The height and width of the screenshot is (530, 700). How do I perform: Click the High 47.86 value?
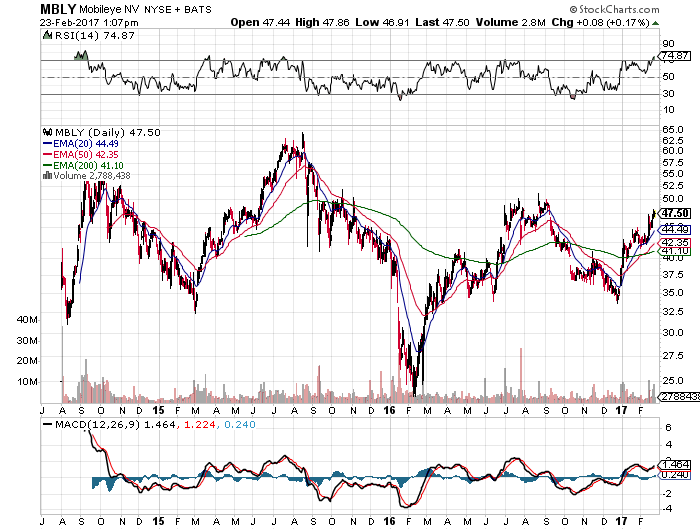coord(322,22)
